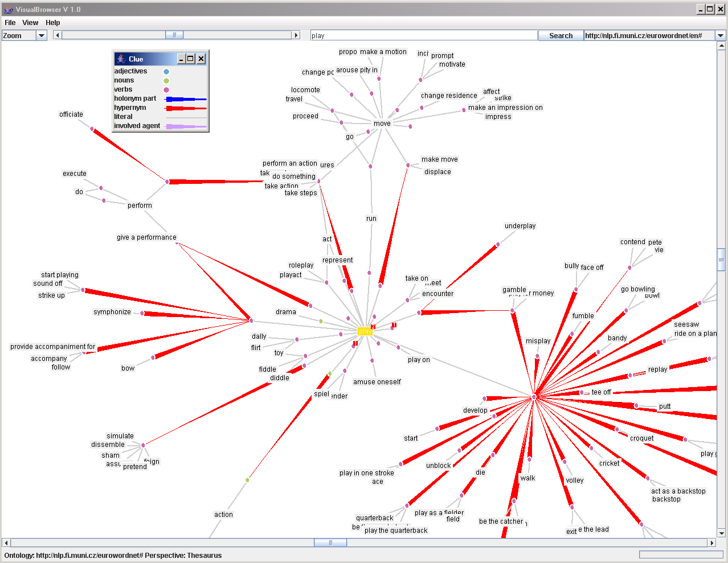Click the 'croquet' node label
Viewport: 728px width, 563px height.
[642, 438]
